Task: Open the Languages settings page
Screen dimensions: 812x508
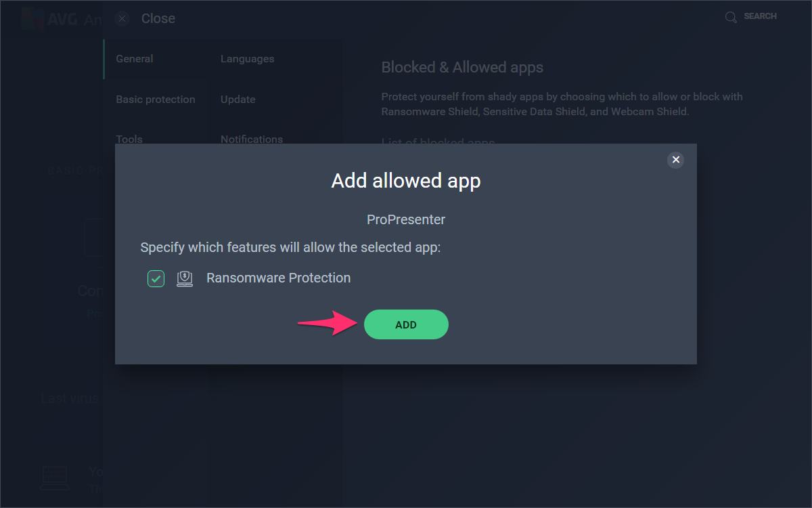Action: click(247, 59)
